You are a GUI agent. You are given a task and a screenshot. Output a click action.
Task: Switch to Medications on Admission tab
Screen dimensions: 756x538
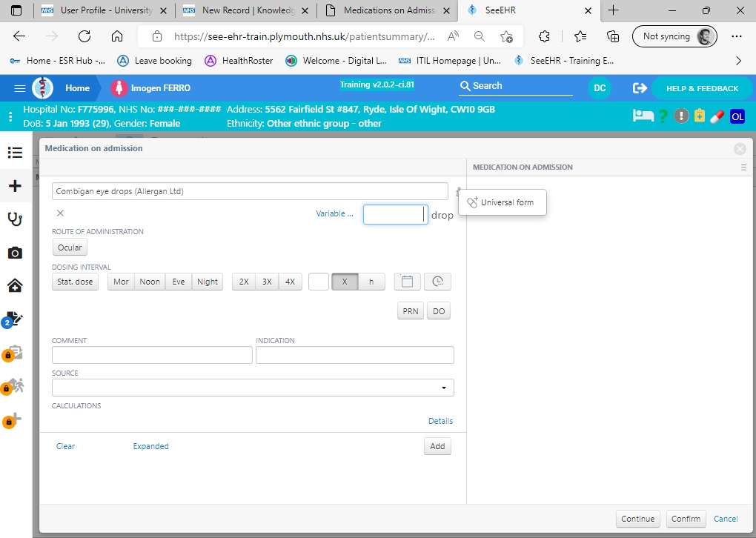pos(387,10)
